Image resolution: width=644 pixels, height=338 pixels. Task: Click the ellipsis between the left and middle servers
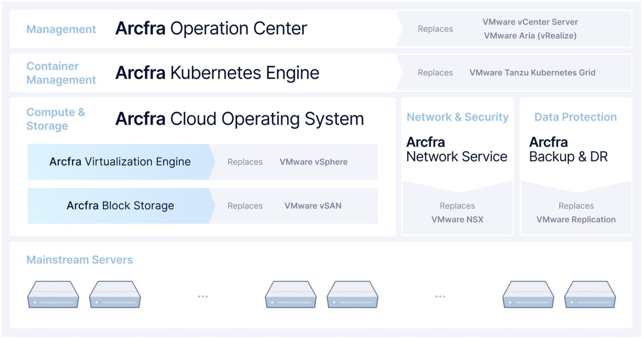203,297
